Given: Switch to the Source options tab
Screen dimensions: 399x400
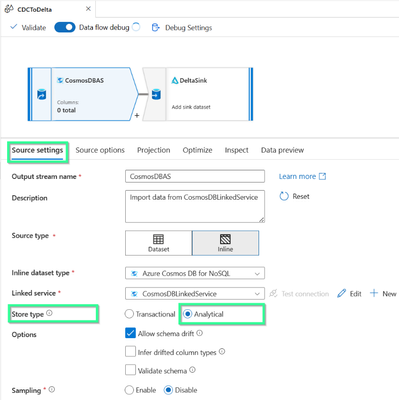Looking at the screenshot, I should [100, 150].
